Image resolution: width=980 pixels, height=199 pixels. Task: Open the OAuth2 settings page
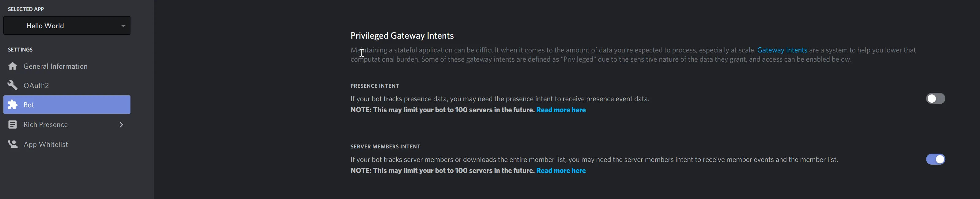(x=36, y=85)
